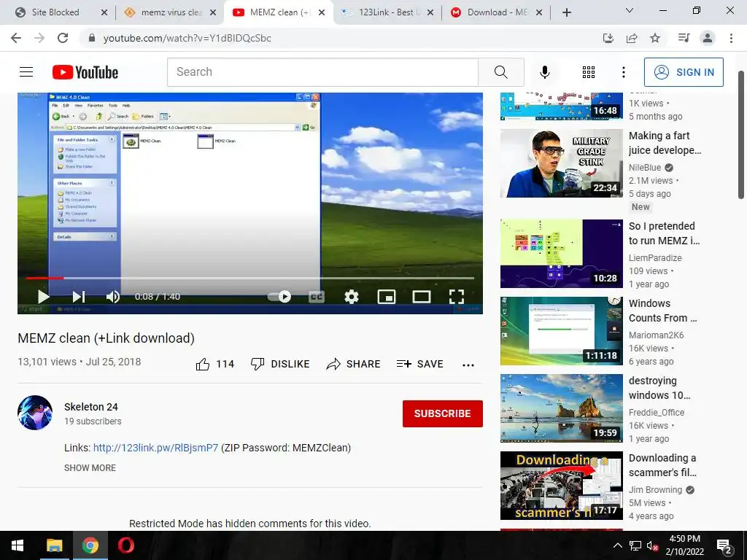Viewport: 747px width, 560px height.
Task: Bookmark this page with the star icon
Action: [655, 38]
